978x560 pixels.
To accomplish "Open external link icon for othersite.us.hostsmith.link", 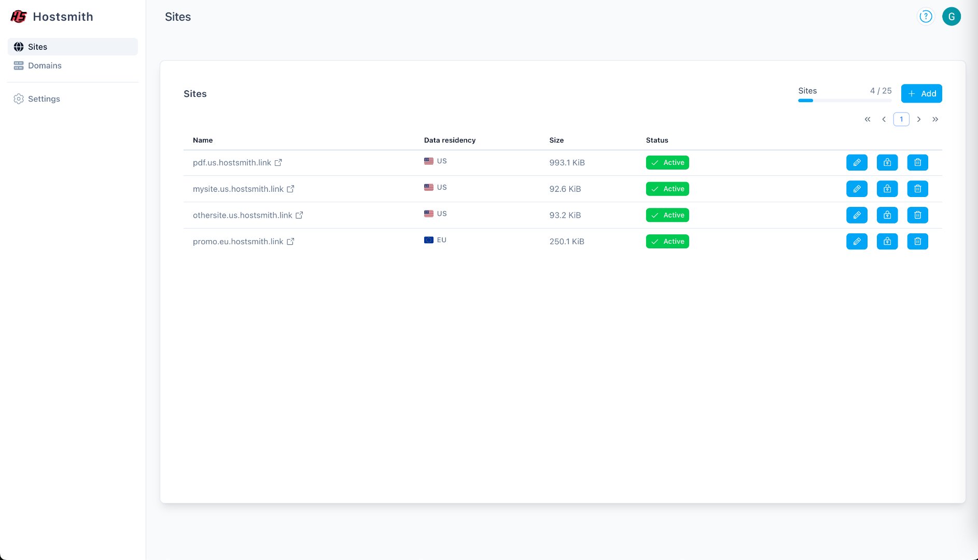I will pos(299,215).
